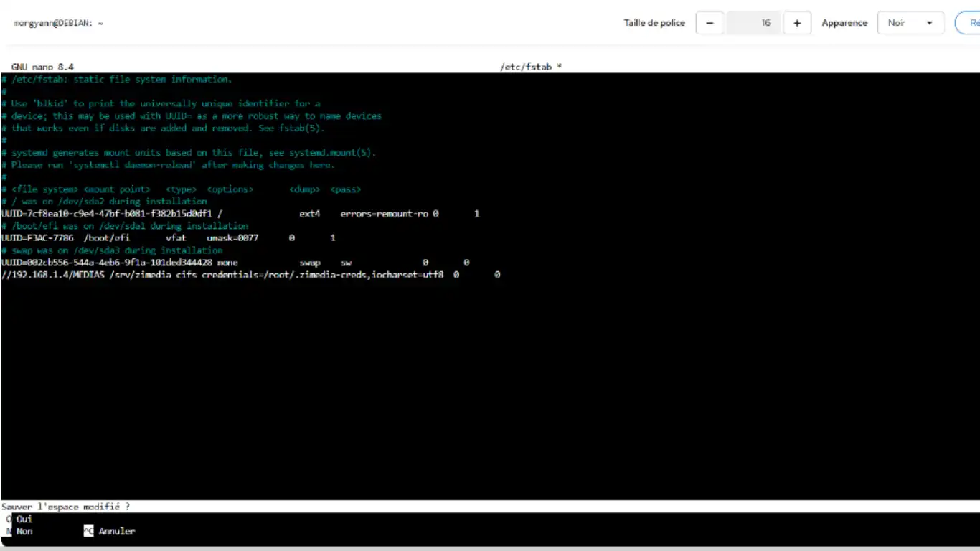Click the font size value field showing 16
The width and height of the screenshot is (980, 551).
point(753,23)
